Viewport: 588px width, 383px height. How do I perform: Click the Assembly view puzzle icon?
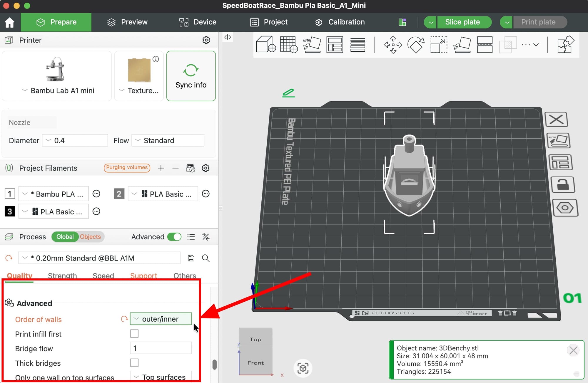pos(565,45)
